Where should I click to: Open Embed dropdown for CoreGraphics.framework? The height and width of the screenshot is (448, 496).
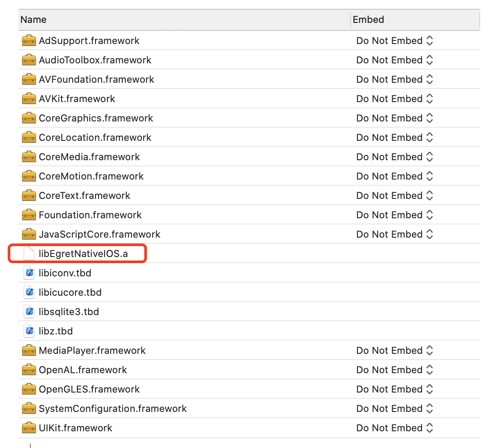pos(394,118)
